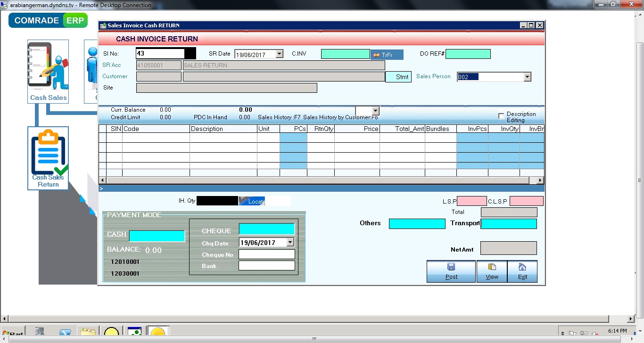Launch PowerShell from the taskbar
Image resolution: width=644 pixels, height=343 pixels.
click(65, 332)
